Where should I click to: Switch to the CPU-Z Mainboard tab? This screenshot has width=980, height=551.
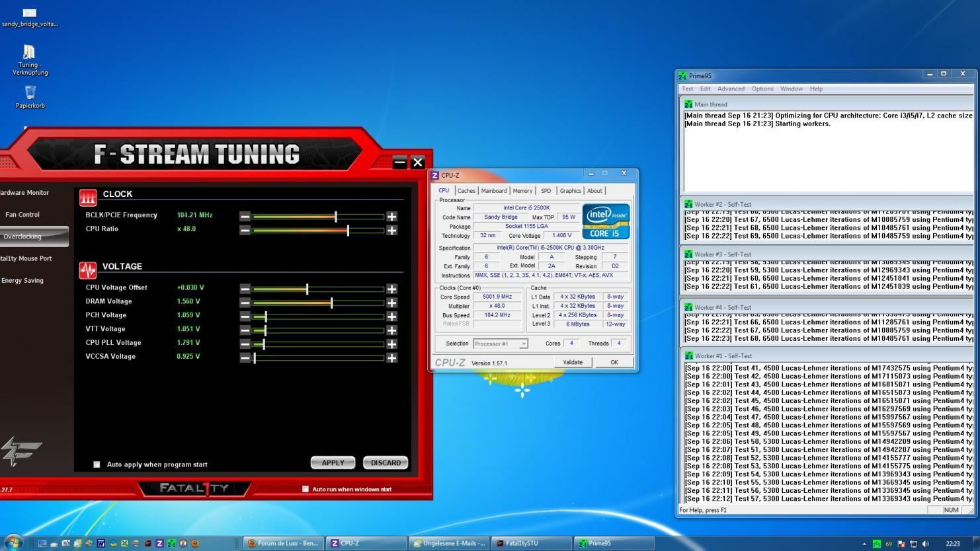494,191
